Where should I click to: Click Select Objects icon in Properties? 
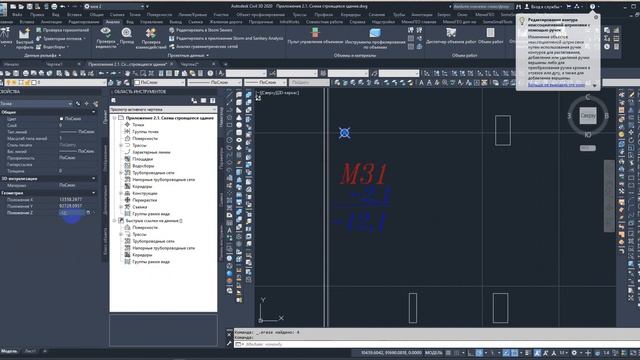(x=87, y=104)
